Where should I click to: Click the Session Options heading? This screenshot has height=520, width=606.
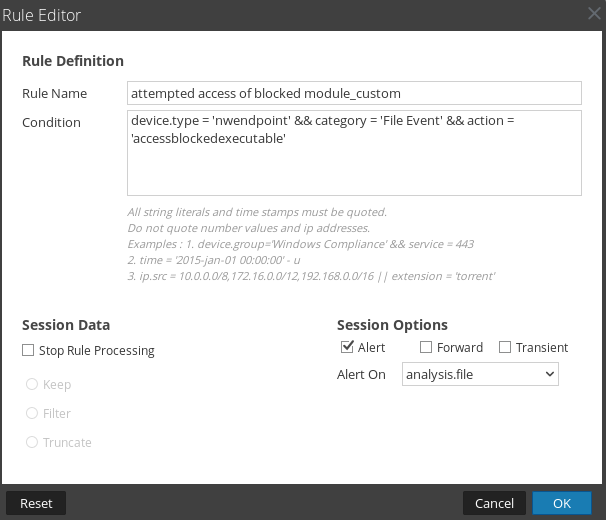coord(392,325)
